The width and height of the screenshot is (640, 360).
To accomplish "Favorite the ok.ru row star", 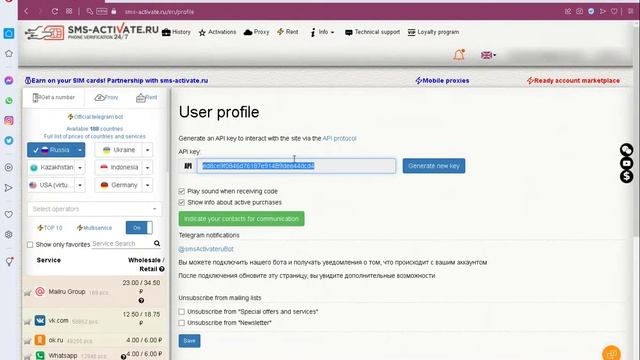I will (x=28, y=341).
